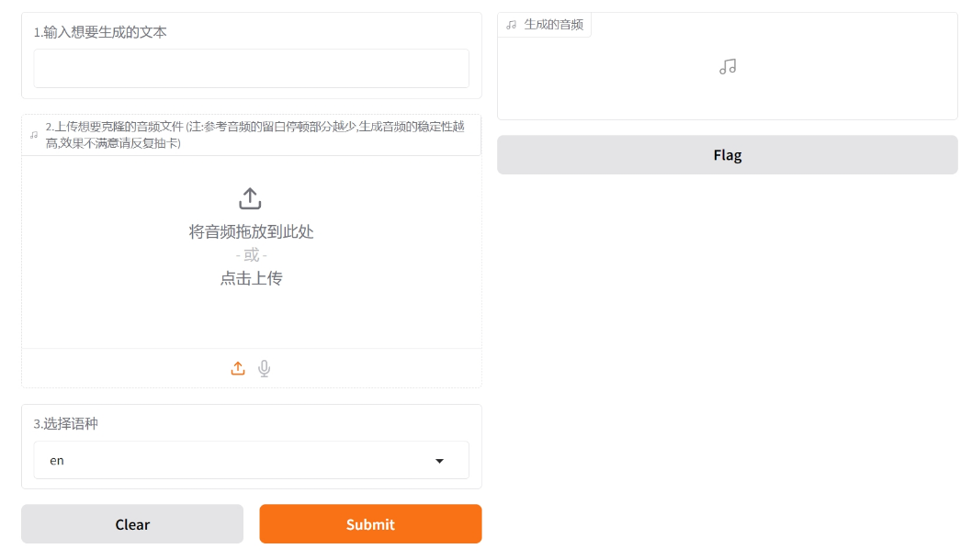Activate the microphone icon to record audio
Viewport: 972px width, 560px height.
coord(264,368)
